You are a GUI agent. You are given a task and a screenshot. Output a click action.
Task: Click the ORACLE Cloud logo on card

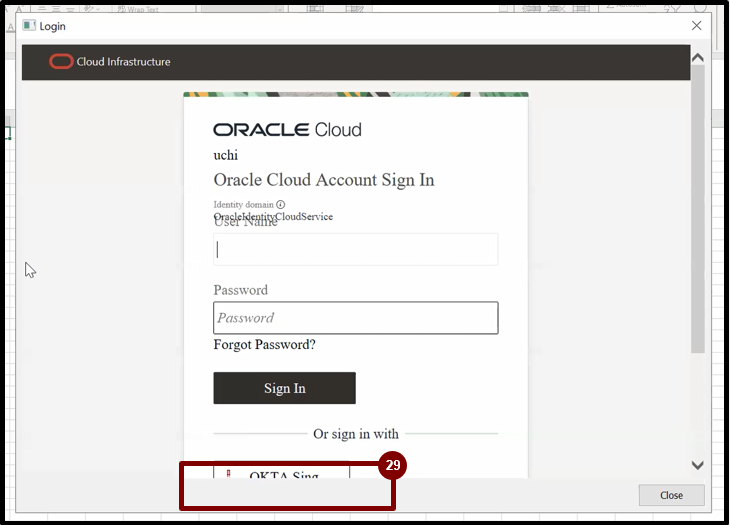pyautogui.click(x=287, y=130)
